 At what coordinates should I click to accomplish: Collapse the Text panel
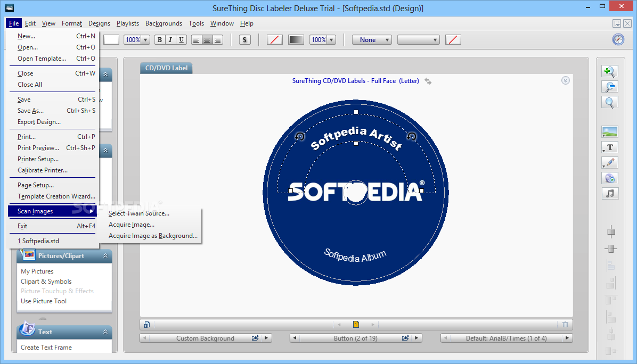tap(105, 332)
